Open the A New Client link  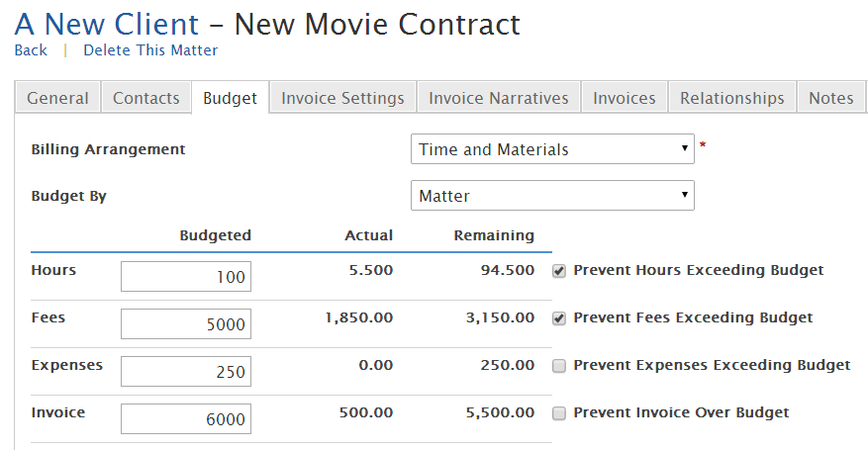(x=107, y=23)
